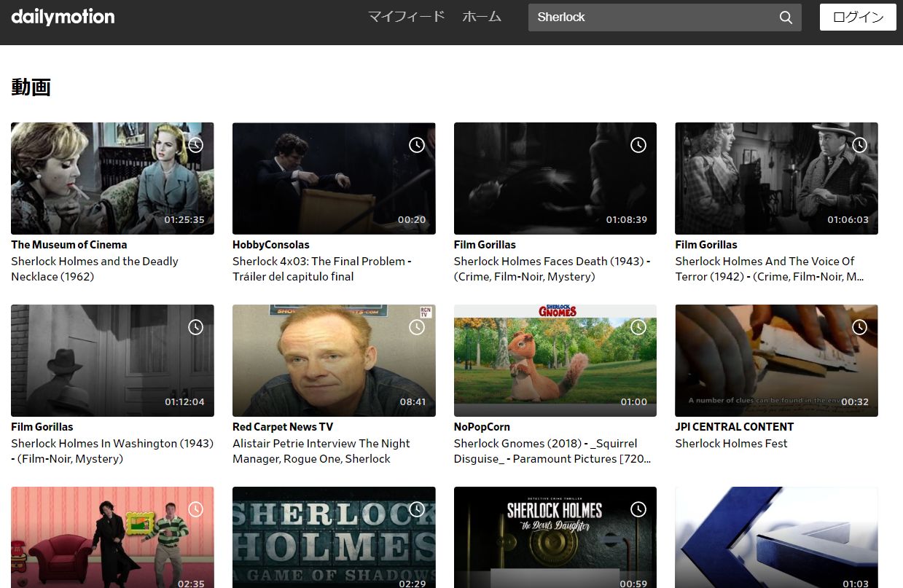The image size is (903, 588).
Task: Click Watch Later clock on Final Problem trailer
Action: click(417, 145)
